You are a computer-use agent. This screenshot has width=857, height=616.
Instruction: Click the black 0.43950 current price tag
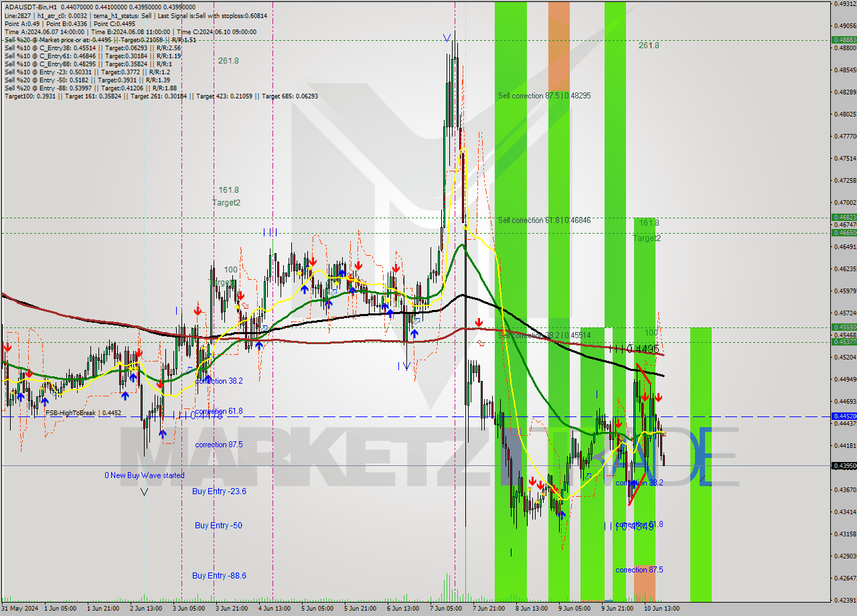pos(844,465)
